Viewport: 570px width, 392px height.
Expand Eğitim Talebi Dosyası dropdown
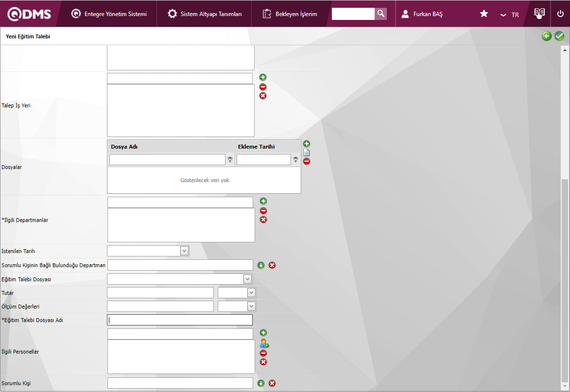pos(247,279)
